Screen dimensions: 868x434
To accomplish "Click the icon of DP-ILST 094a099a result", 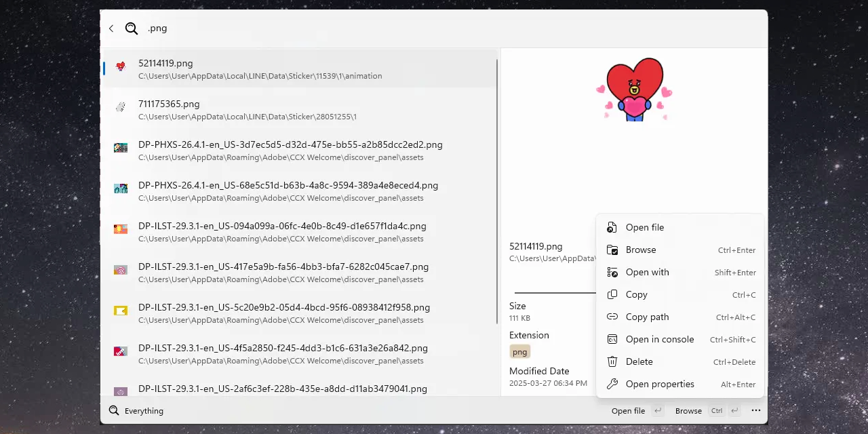I will click(121, 229).
